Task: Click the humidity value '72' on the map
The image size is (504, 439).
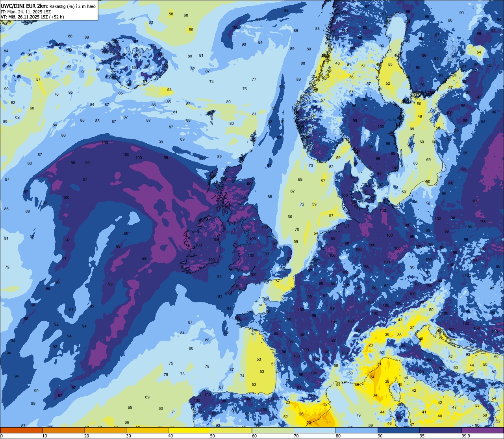Action: (x=302, y=204)
